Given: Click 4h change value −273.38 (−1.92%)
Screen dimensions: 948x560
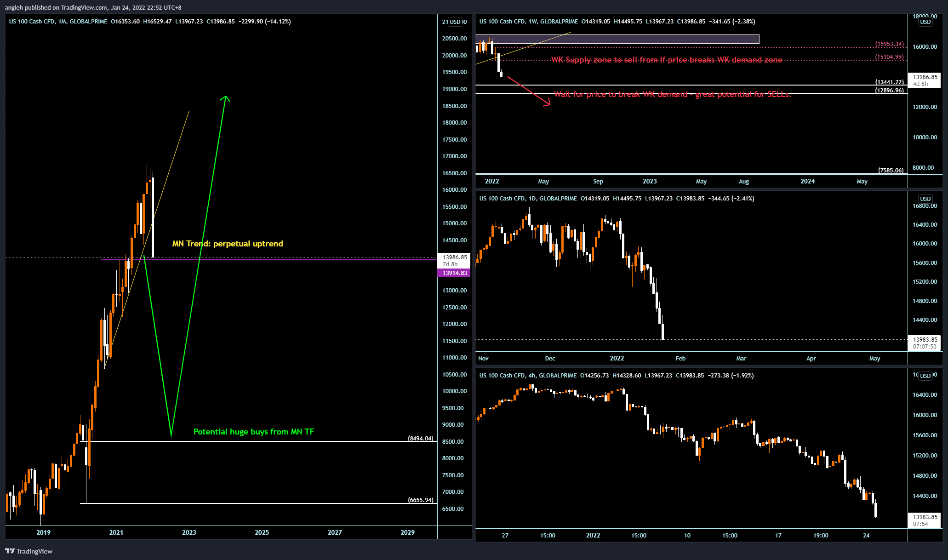Looking at the screenshot, I should coord(731,376).
